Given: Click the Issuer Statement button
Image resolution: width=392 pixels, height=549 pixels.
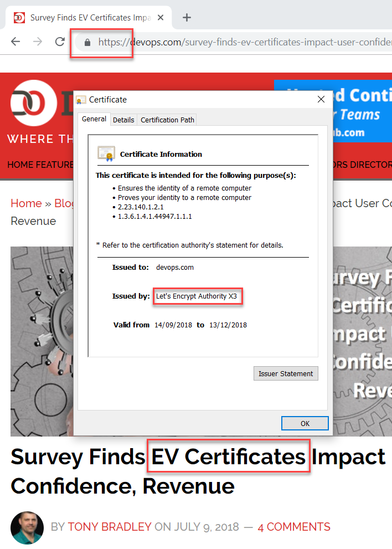Looking at the screenshot, I should [x=286, y=373].
